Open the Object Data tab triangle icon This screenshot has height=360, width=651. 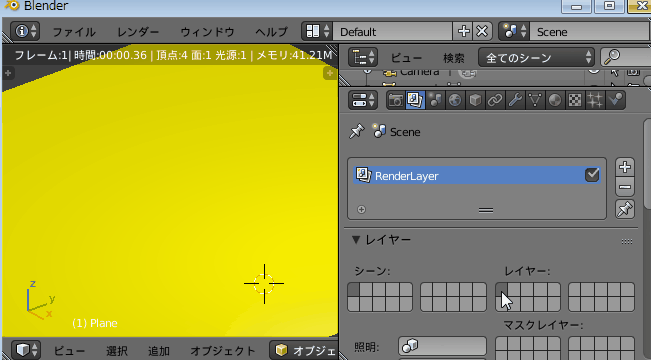tap(535, 100)
